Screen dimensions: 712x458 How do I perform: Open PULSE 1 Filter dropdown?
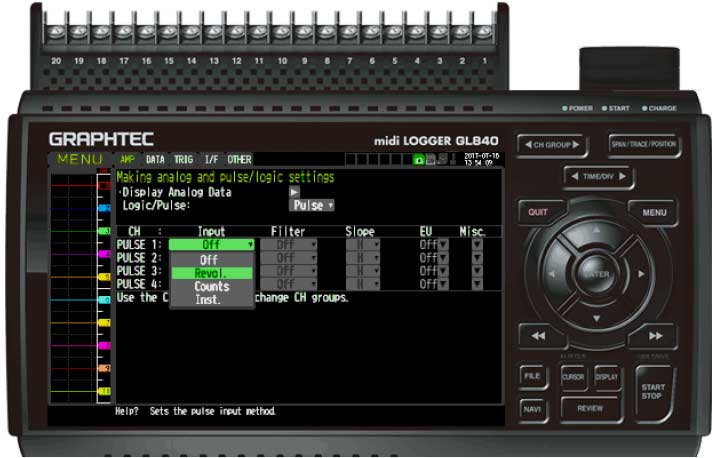289,245
